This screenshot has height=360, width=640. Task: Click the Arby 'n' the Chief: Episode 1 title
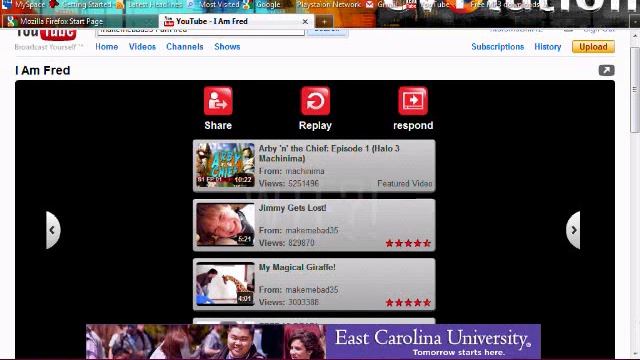pyautogui.click(x=329, y=153)
